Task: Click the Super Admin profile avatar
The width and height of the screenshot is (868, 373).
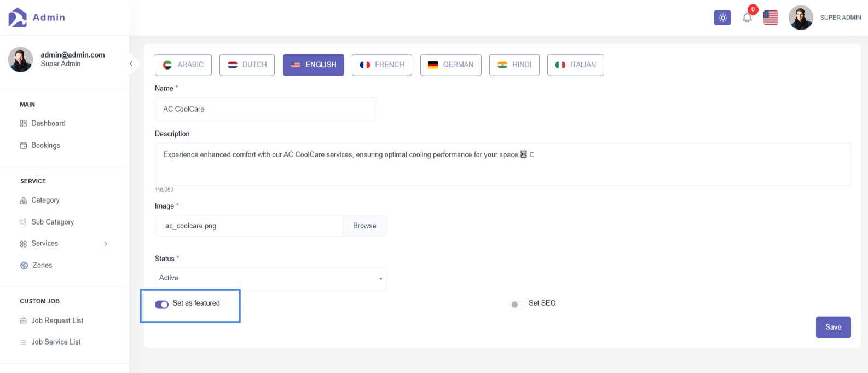Action: coord(800,18)
